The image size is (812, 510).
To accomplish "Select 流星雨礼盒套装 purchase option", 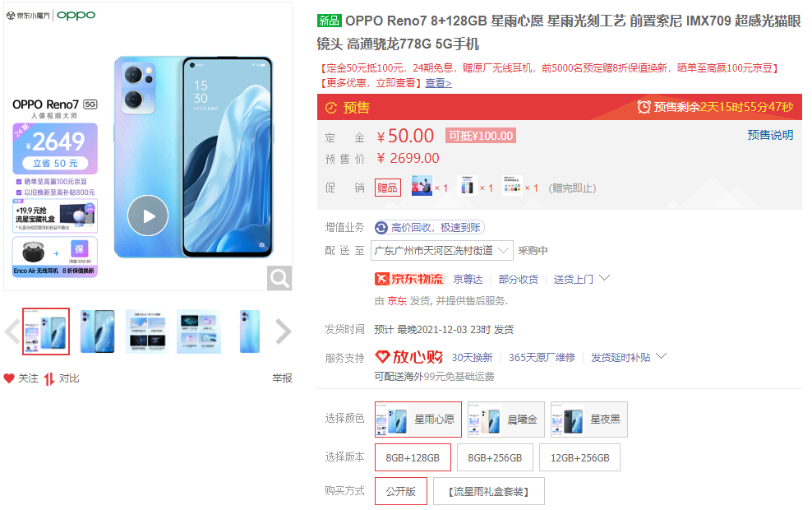I will [489, 491].
